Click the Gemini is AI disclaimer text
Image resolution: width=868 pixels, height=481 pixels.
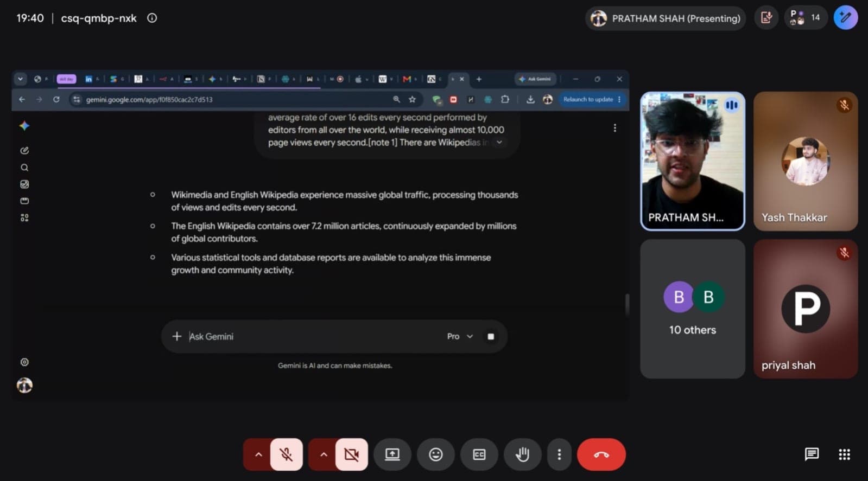click(335, 365)
